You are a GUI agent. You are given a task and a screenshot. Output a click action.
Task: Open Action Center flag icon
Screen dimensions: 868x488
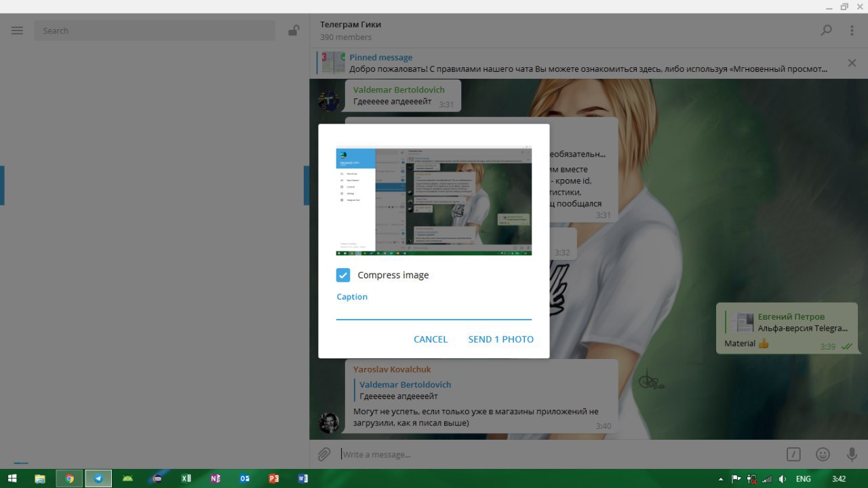click(x=736, y=478)
